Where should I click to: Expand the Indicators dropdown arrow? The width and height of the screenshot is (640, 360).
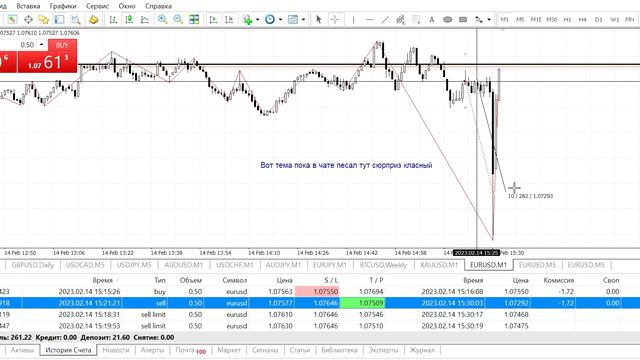[258, 20]
